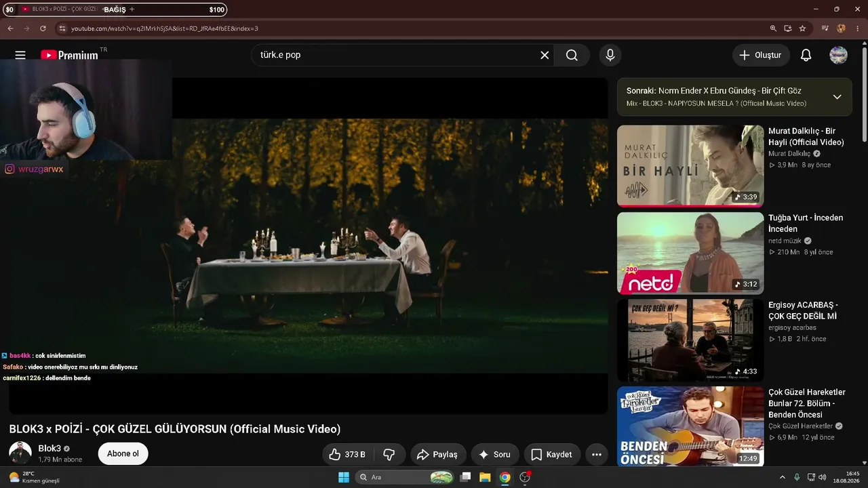Go back with the browser back arrow
Image resolution: width=868 pixels, height=488 pixels.
tap(10, 28)
